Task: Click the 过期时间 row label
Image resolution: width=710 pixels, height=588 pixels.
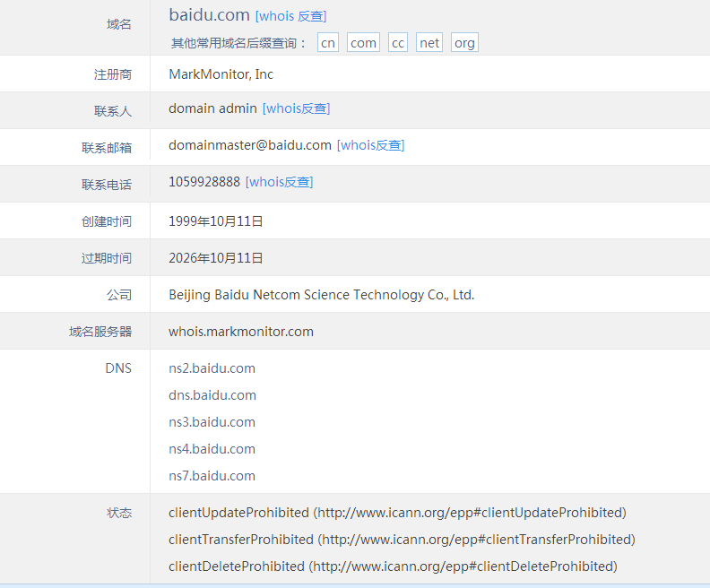Action: (x=107, y=258)
